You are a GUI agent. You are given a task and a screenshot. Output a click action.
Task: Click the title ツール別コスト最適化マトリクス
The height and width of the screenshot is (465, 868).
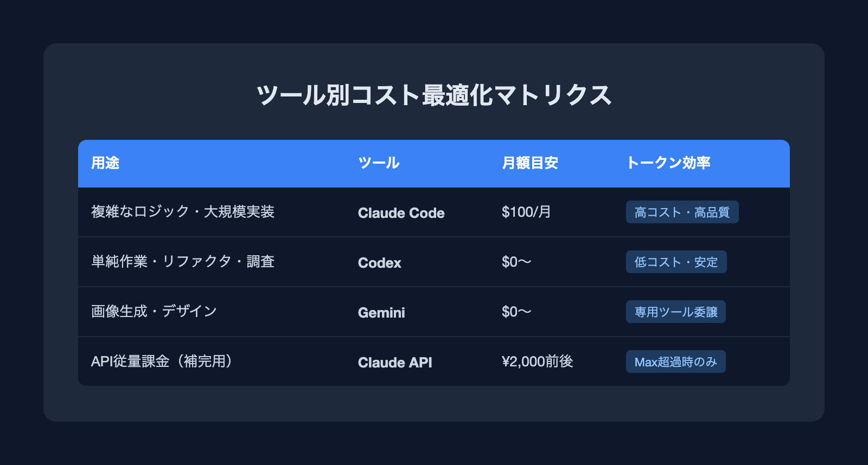pos(434,95)
